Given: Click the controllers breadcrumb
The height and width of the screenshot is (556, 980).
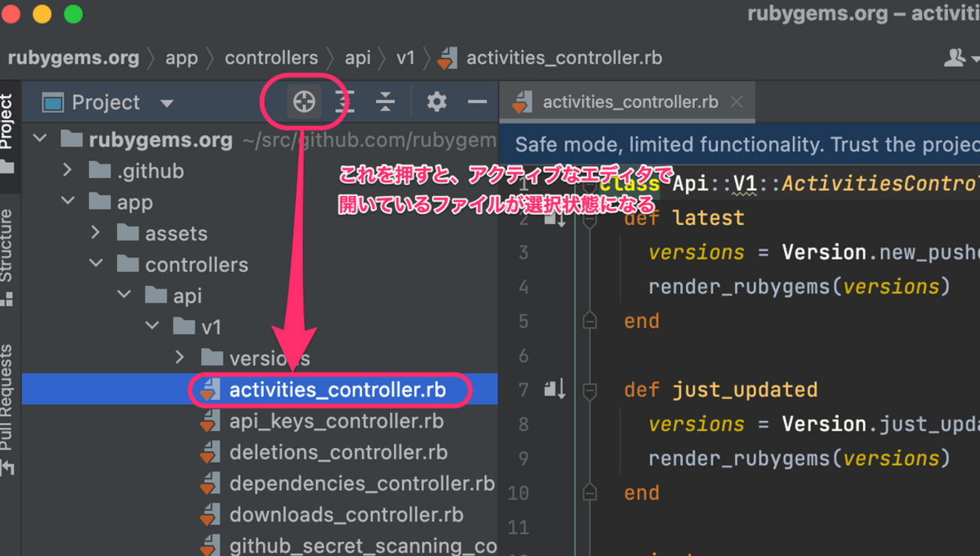Looking at the screenshot, I should (x=271, y=58).
